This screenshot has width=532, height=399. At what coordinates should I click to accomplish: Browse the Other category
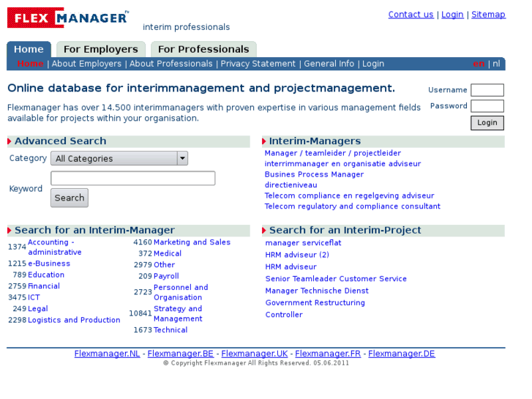[165, 264]
